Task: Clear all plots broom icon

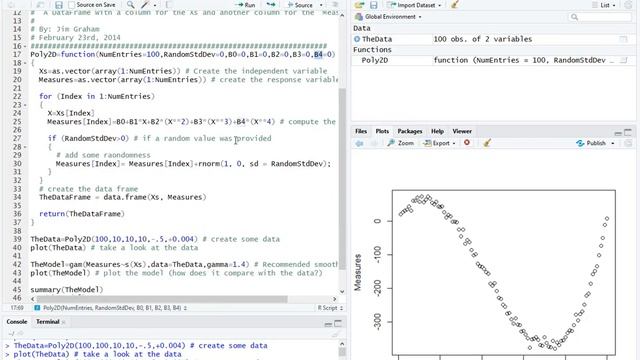Action: (x=487, y=143)
